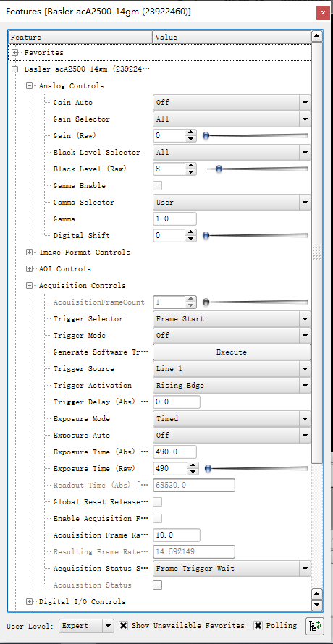The image size is (333, 644).
Task: Click the Exposure Time (Abs) input field
Action: click(x=174, y=452)
